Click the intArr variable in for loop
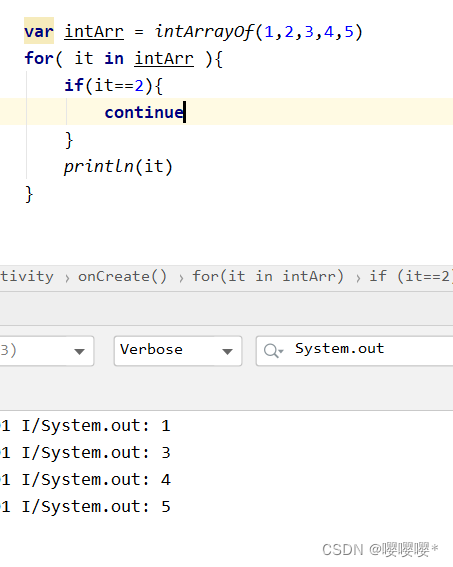 [x=164, y=59]
